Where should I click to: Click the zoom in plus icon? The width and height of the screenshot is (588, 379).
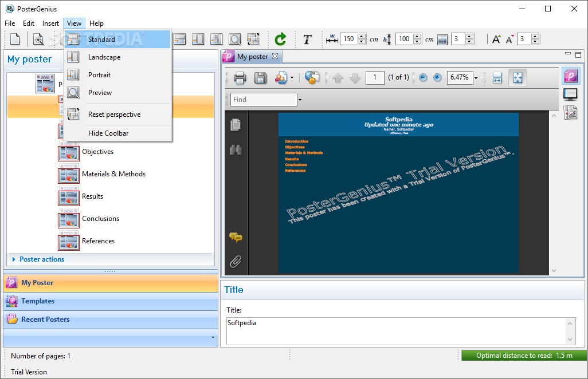coord(437,77)
